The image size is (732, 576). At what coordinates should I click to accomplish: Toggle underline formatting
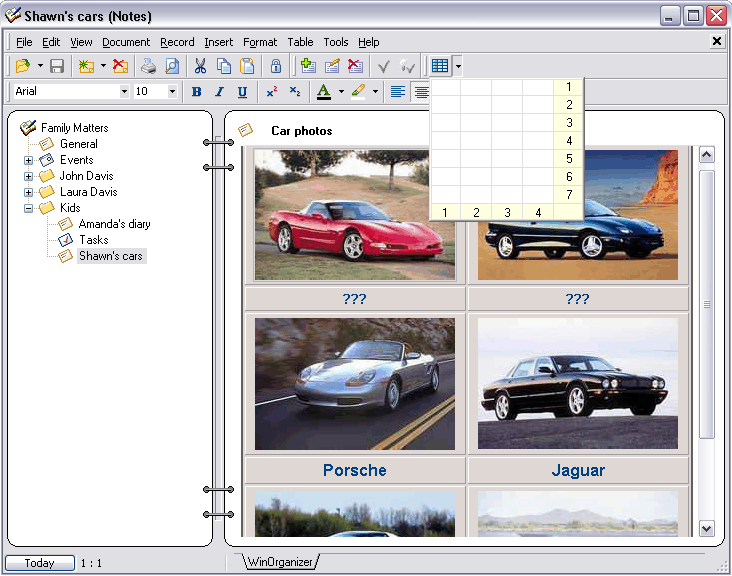(242, 92)
